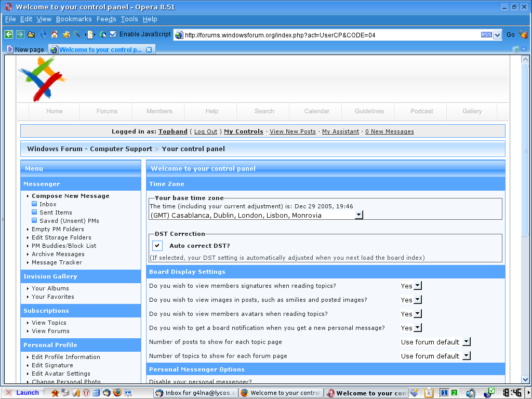Screen dimensions: 532x399
Task: Open View Forums under Subscriptions
Action: pyautogui.click(x=50, y=331)
